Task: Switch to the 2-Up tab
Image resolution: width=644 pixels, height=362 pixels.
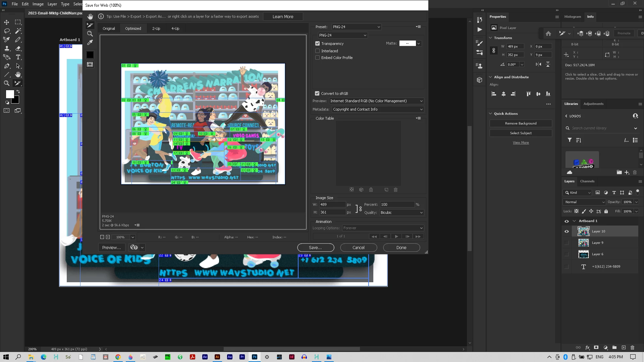Action: [156, 28]
